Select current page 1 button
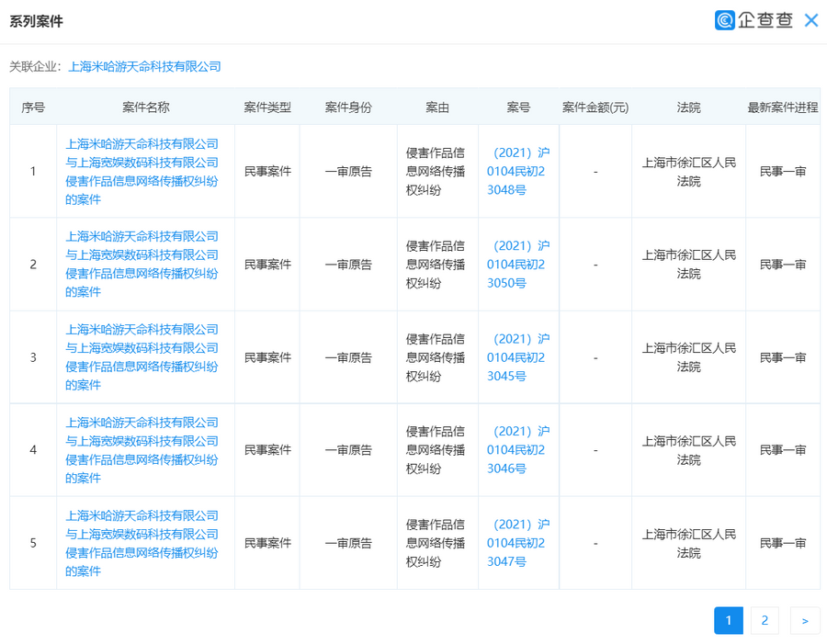The height and width of the screenshot is (644, 827). pos(728,621)
